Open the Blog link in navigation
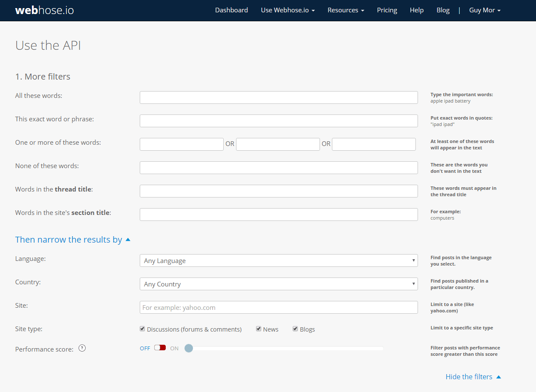 pyautogui.click(x=443, y=10)
